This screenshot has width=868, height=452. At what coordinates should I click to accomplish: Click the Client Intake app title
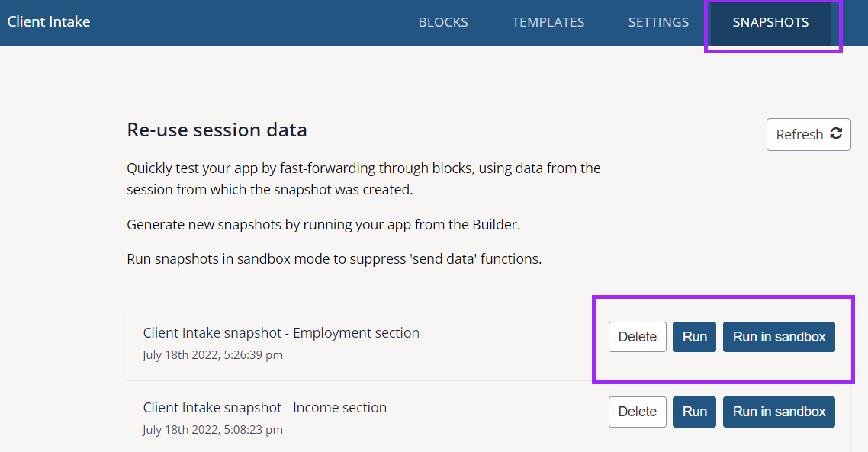coord(48,21)
